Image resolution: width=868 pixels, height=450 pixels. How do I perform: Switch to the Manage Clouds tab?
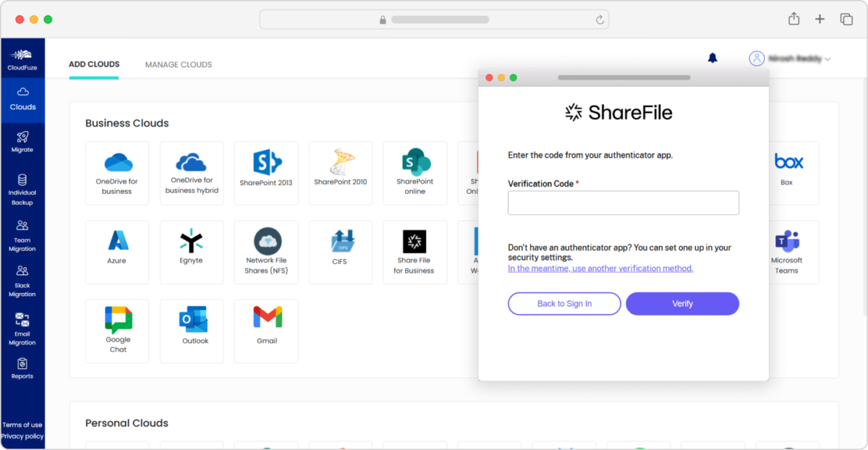[x=178, y=64]
